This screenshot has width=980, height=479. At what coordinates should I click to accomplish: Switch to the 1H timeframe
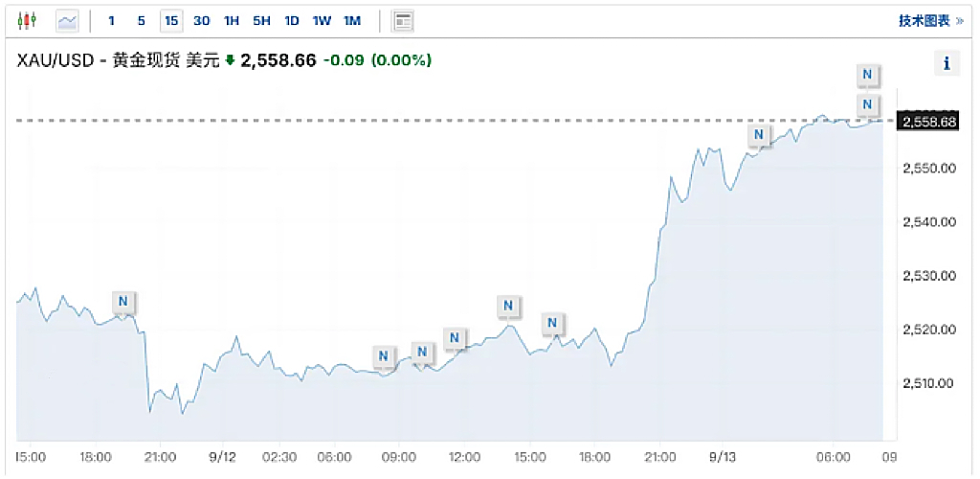[232, 20]
